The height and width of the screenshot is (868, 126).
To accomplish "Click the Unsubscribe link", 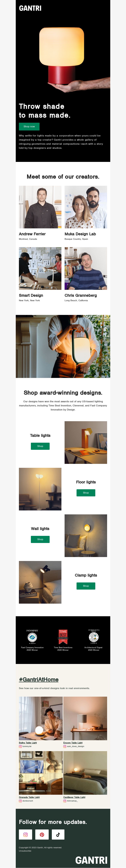I will point(25,851).
